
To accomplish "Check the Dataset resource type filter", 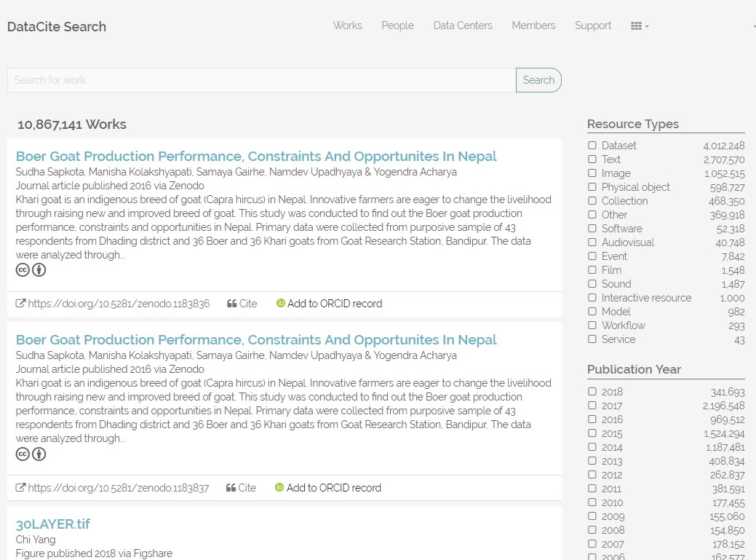I will point(592,145).
